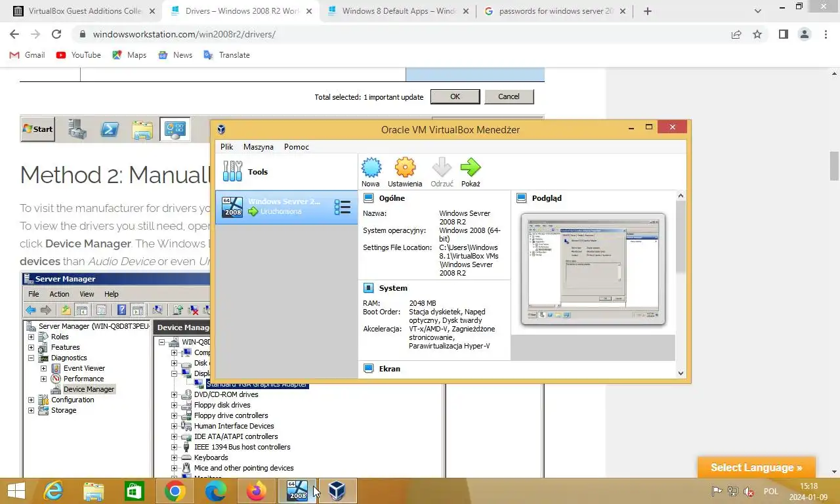Open the Maszyna menu in VirtualBox
Viewport: 840px width, 504px height.
(258, 147)
